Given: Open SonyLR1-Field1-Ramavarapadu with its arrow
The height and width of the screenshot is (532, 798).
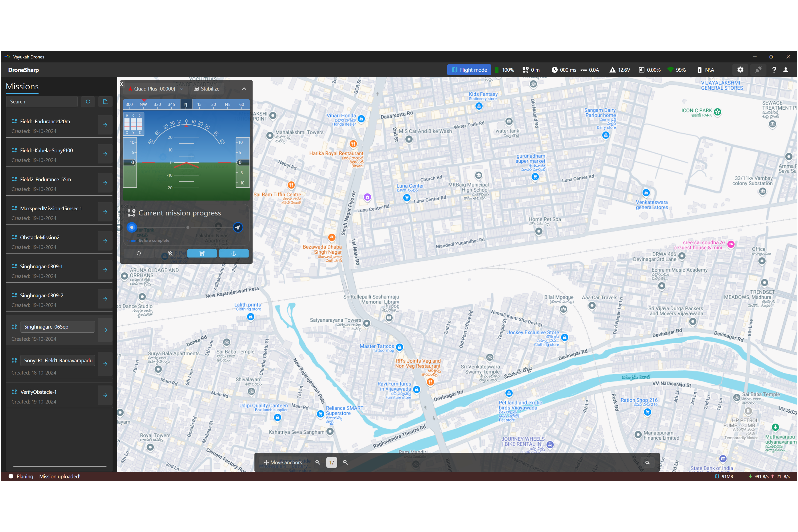Looking at the screenshot, I should coord(105,364).
